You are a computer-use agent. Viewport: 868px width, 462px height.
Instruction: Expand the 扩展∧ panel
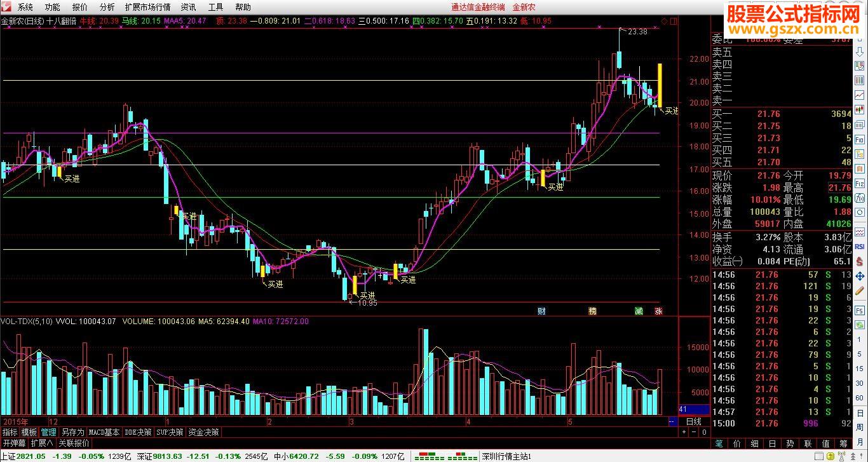(43, 443)
